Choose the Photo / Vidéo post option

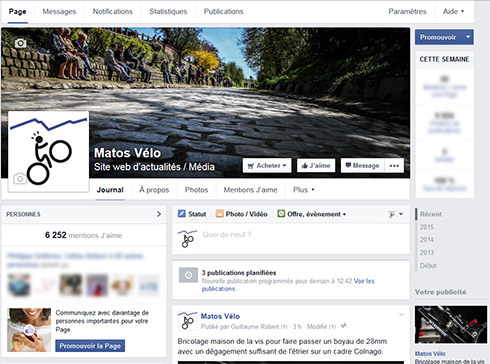[x=242, y=214]
